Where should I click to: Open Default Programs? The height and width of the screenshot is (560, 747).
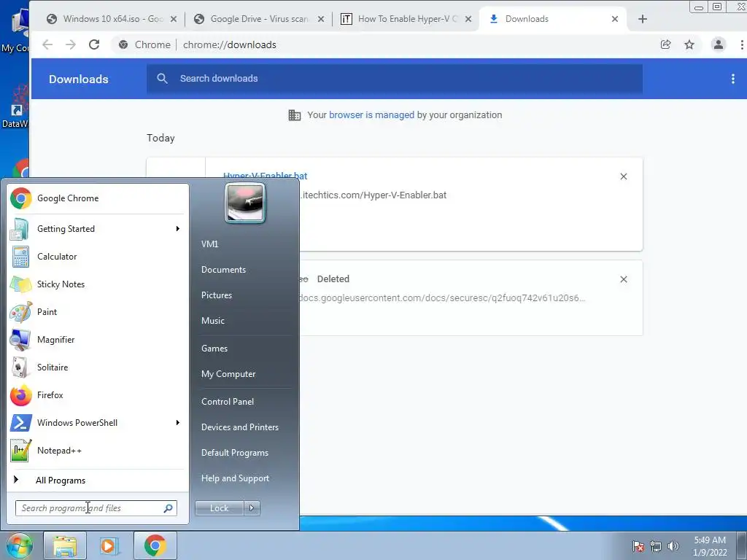pyautogui.click(x=235, y=452)
